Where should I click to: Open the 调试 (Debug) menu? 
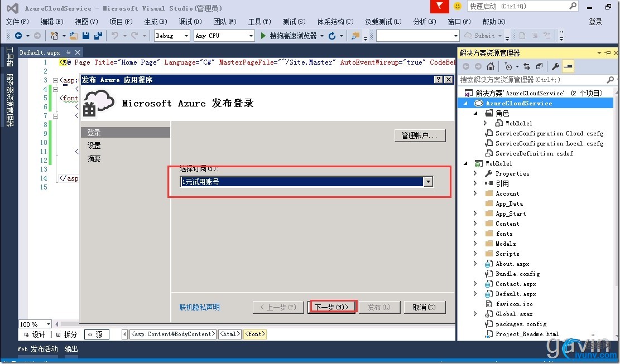click(190, 22)
